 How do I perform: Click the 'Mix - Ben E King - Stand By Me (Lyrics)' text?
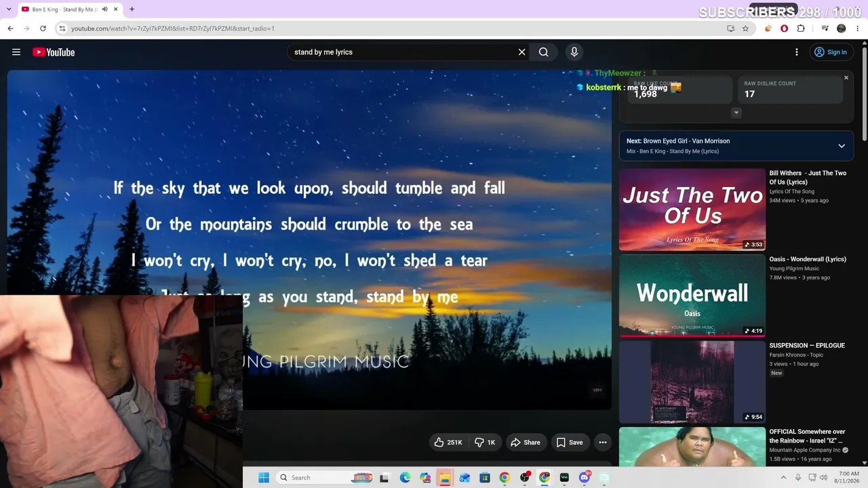(x=673, y=151)
